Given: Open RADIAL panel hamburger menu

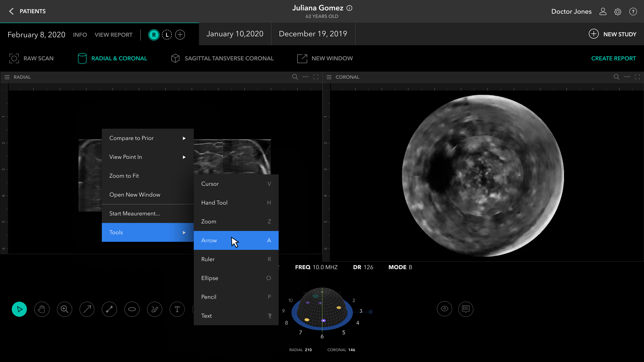Looking at the screenshot, I should pyautogui.click(x=7, y=77).
